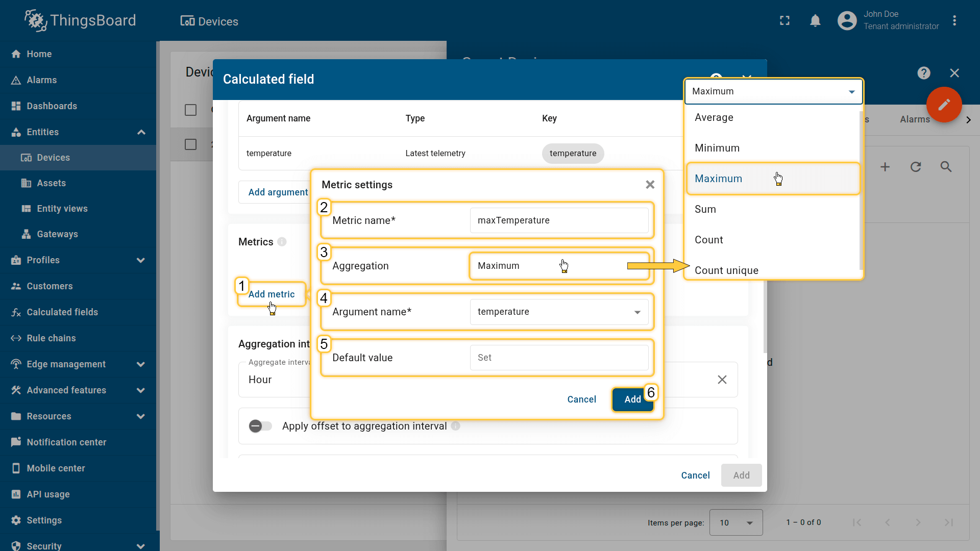Click the notifications bell icon
Screen dimensions: 980x551
(815, 20)
